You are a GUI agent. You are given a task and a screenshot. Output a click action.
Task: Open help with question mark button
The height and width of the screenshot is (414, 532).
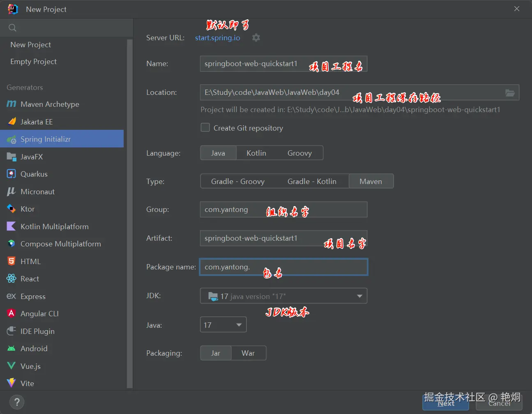click(x=17, y=402)
